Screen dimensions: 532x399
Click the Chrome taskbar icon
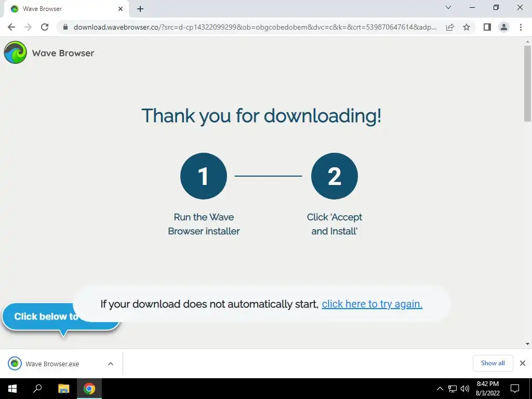[x=89, y=389]
